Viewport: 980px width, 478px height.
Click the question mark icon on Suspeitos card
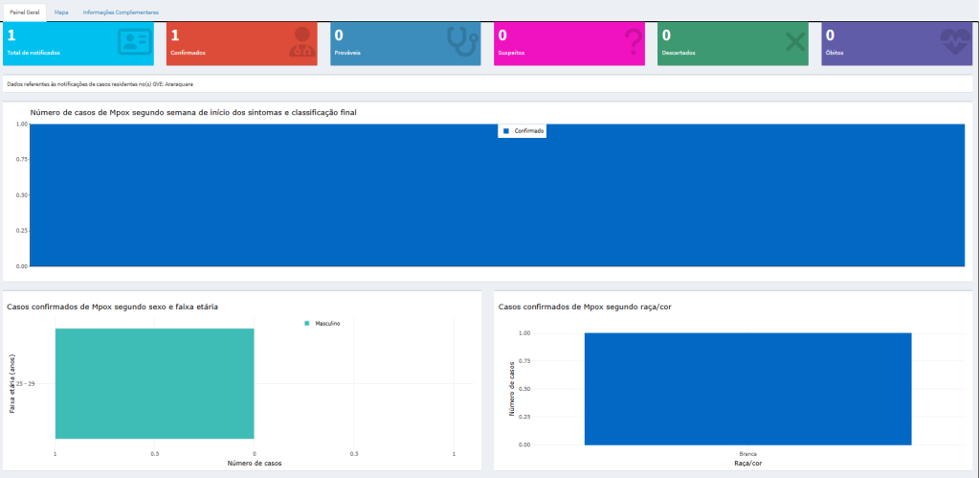[633, 43]
